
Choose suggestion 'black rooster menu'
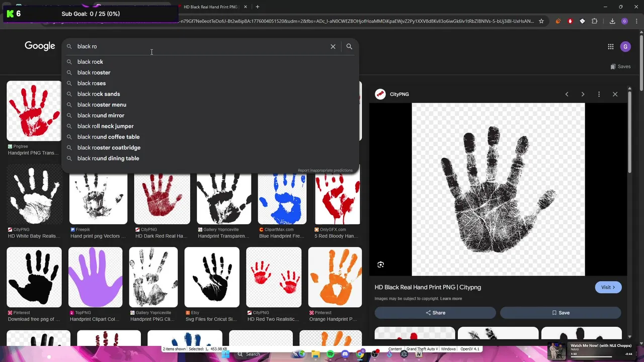coord(210,105)
